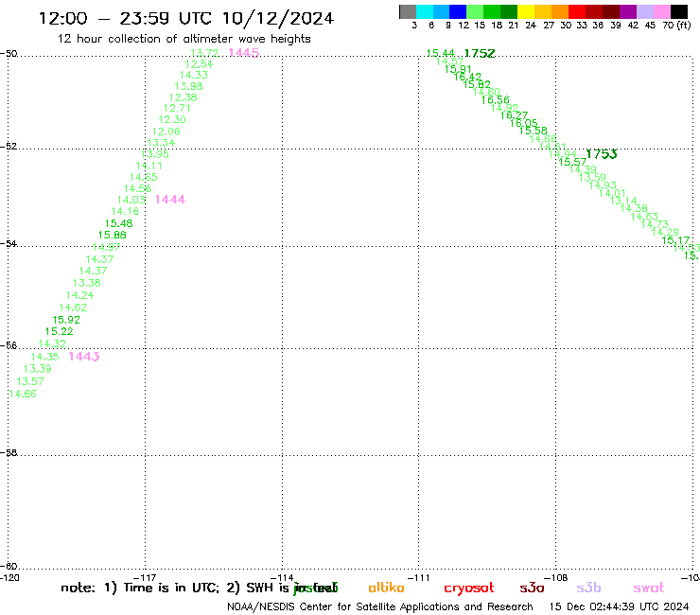Image resolution: width=700 pixels, height=615 pixels.
Task: Click the s3a satellite legend label
Action: click(533, 588)
